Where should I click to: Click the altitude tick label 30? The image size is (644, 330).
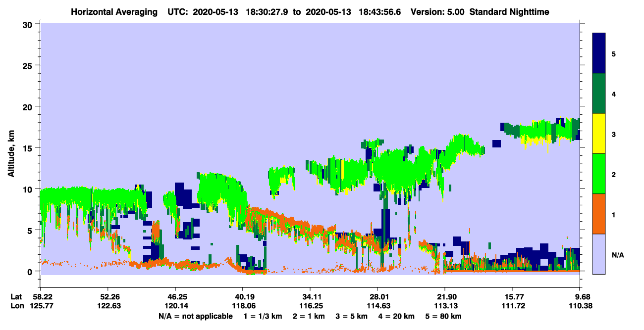pyautogui.click(x=29, y=24)
